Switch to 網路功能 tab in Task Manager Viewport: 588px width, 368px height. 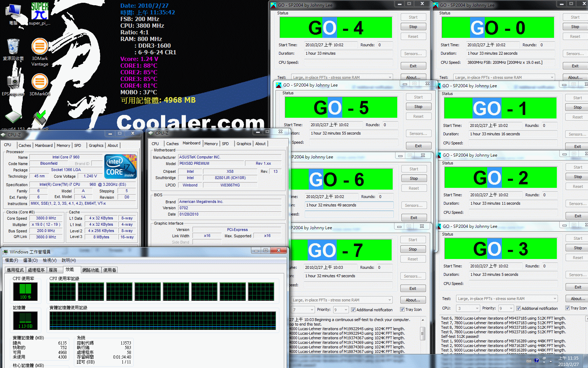click(x=91, y=270)
